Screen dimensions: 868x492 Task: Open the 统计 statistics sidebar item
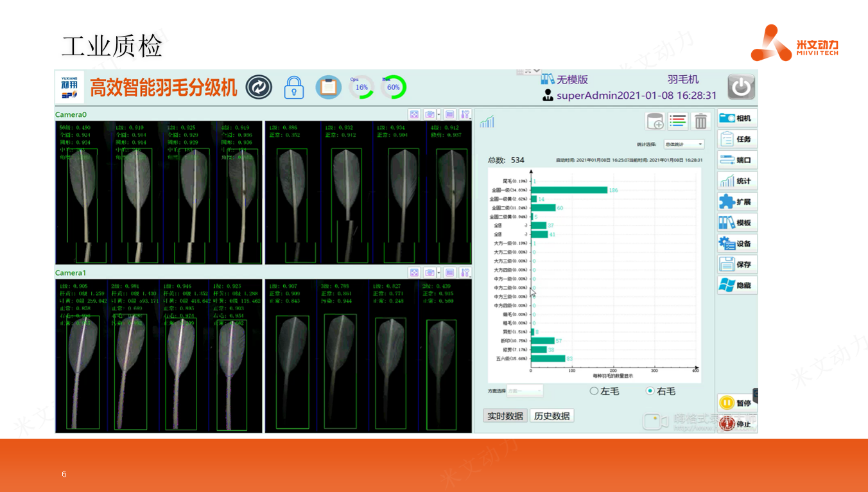point(737,180)
